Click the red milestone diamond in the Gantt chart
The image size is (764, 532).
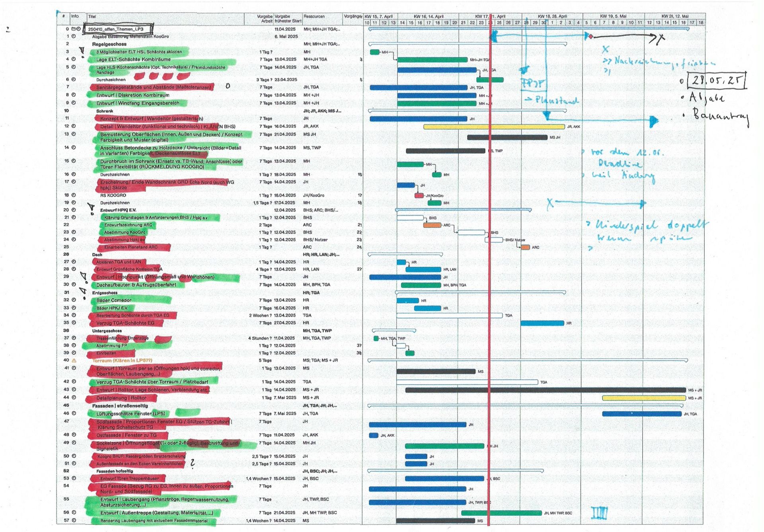click(x=591, y=37)
